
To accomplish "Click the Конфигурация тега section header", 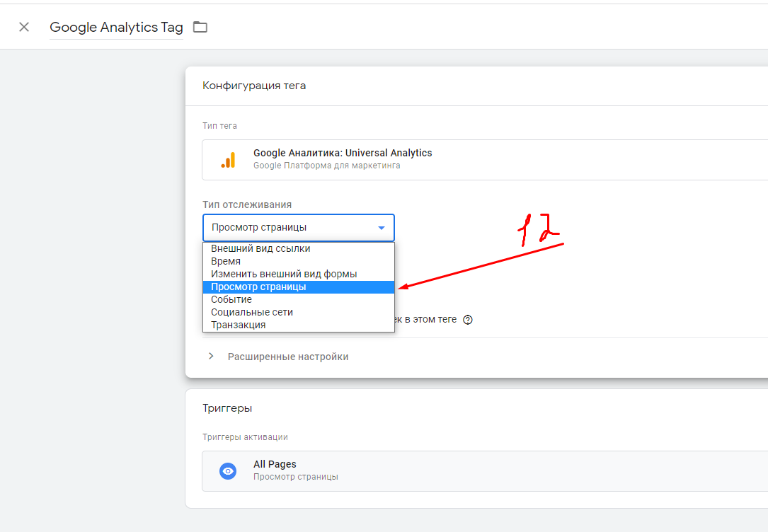I will [254, 86].
